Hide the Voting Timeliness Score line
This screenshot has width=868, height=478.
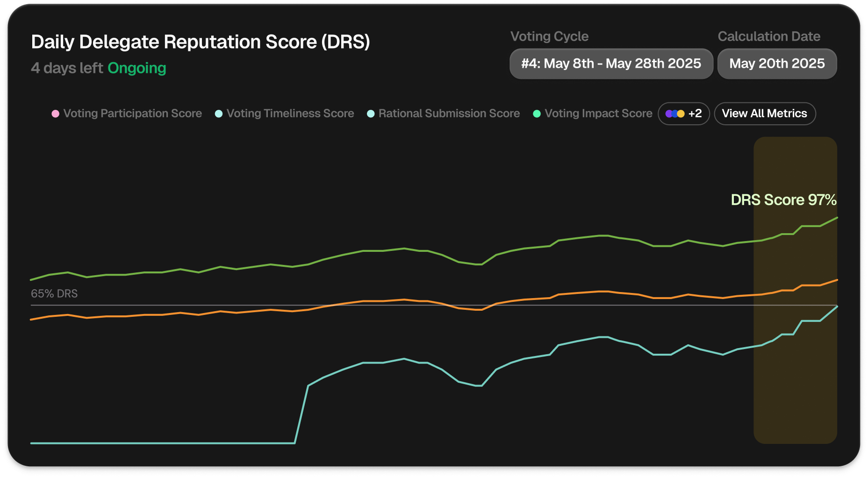click(289, 114)
